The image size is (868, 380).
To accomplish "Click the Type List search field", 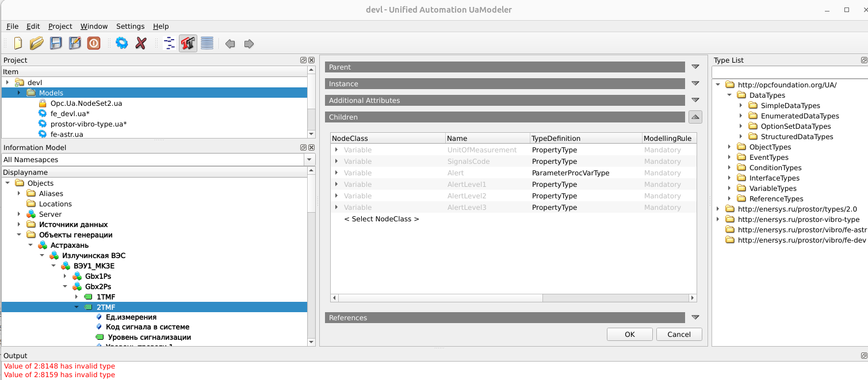I will pyautogui.click(x=789, y=72).
